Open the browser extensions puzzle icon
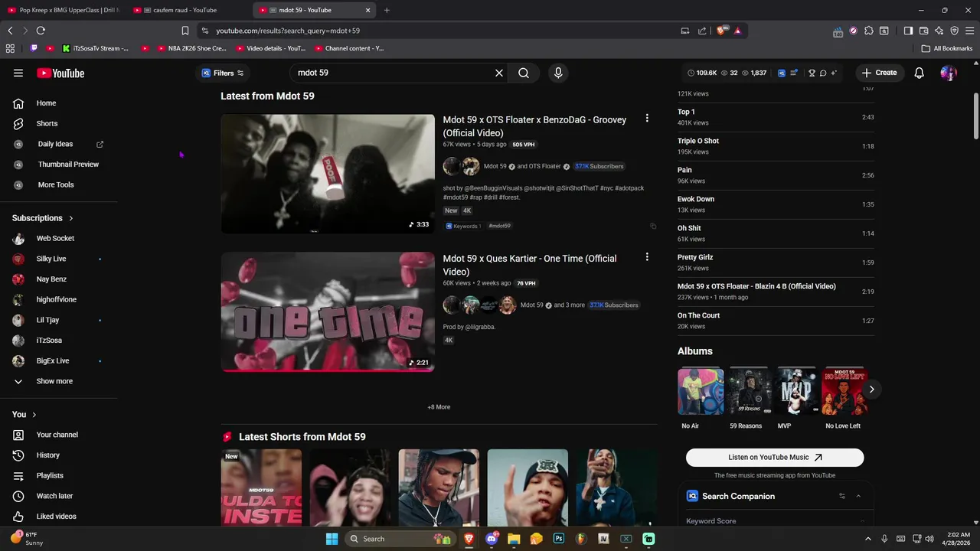Viewport: 980px width, 551px height. coord(869,31)
